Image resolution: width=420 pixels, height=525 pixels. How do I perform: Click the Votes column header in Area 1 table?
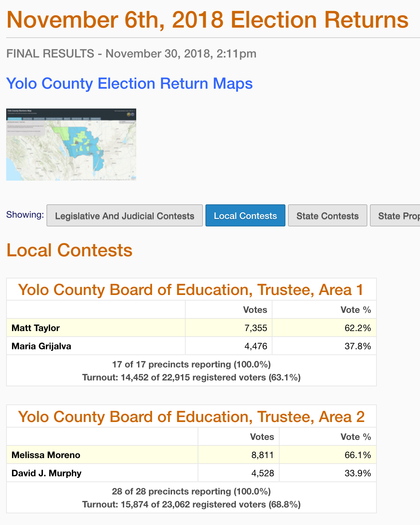(x=255, y=310)
